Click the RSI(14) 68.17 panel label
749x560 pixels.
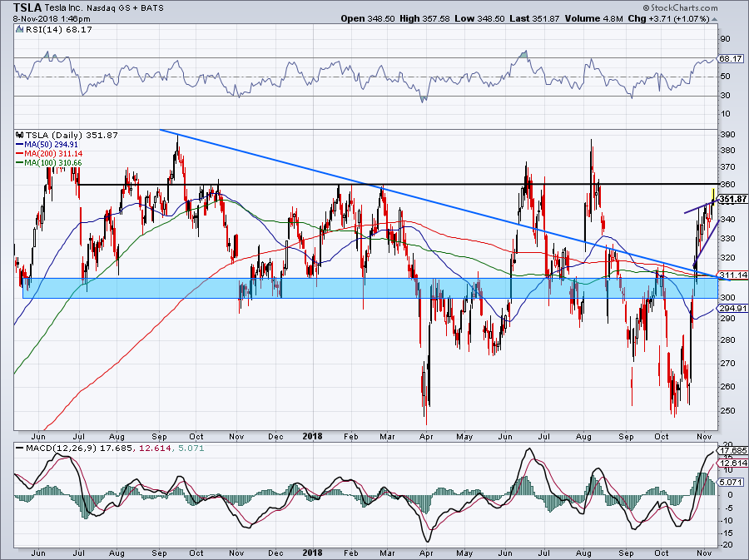pyautogui.click(x=58, y=30)
